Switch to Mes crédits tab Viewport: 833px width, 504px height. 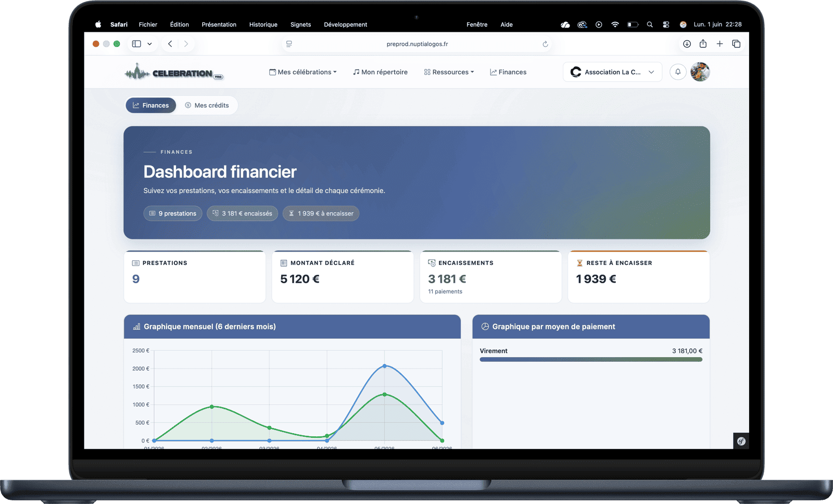coord(207,105)
